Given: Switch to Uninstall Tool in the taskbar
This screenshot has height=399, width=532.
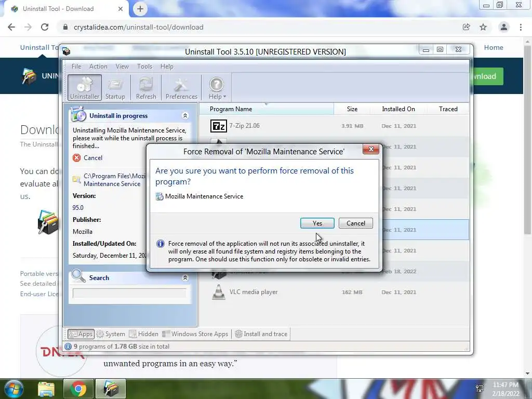Looking at the screenshot, I should coord(111,389).
